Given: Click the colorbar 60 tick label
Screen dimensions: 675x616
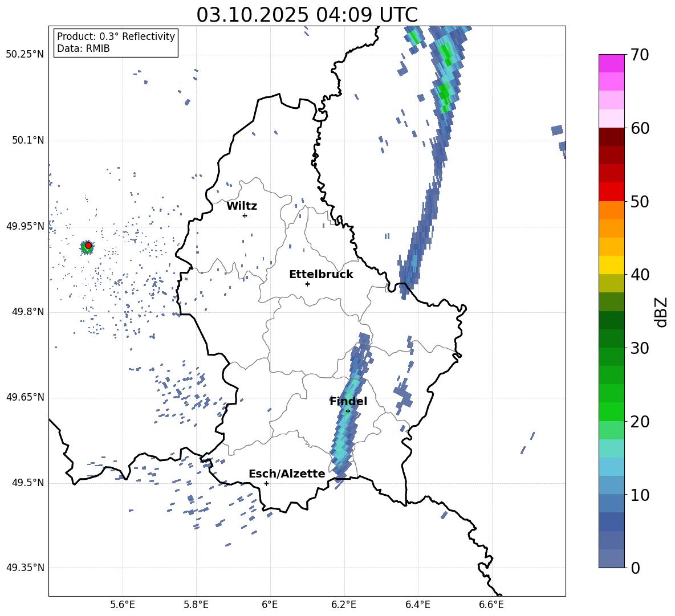Looking at the screenshot, I should tap(640, 128).
